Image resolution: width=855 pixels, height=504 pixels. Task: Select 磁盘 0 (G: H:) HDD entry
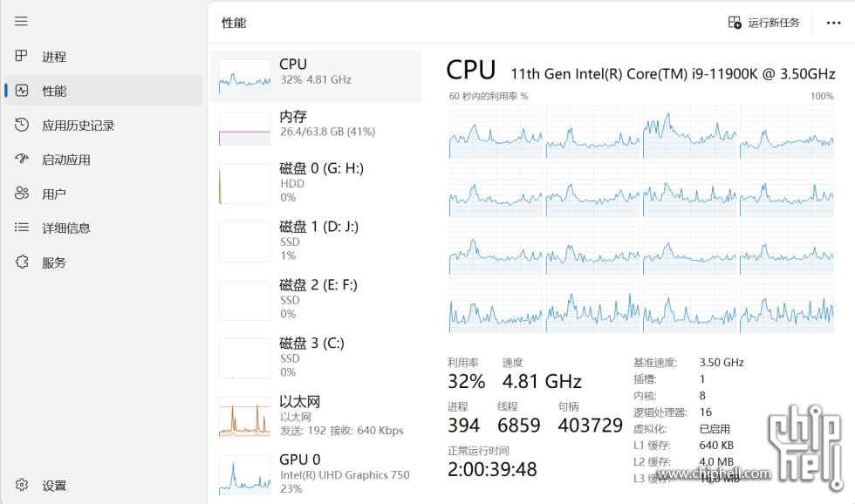tap(316, 183)
